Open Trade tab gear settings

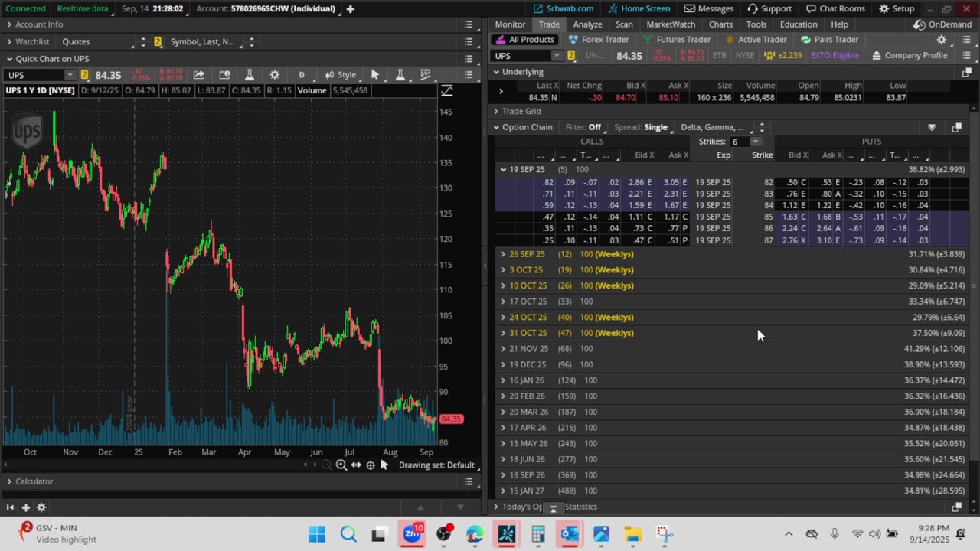942,40
